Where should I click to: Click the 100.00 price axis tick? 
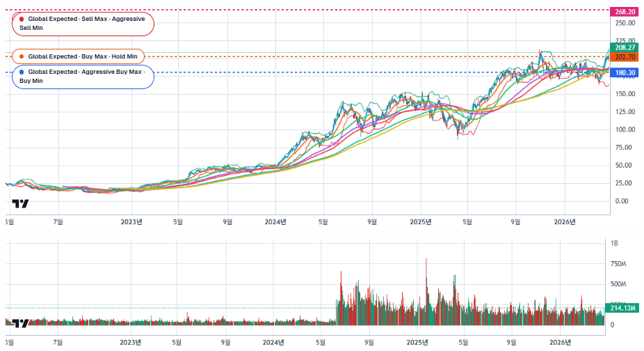(x=622, y=130)
